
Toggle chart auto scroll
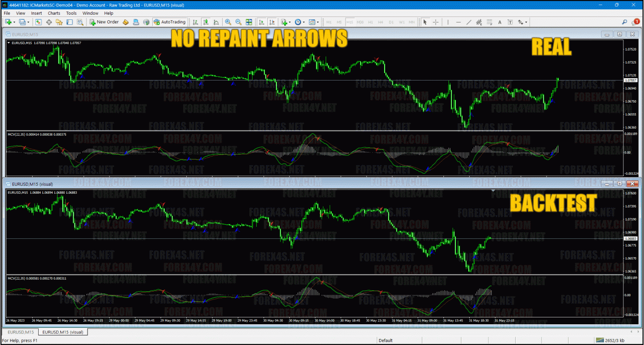[261, 22]
